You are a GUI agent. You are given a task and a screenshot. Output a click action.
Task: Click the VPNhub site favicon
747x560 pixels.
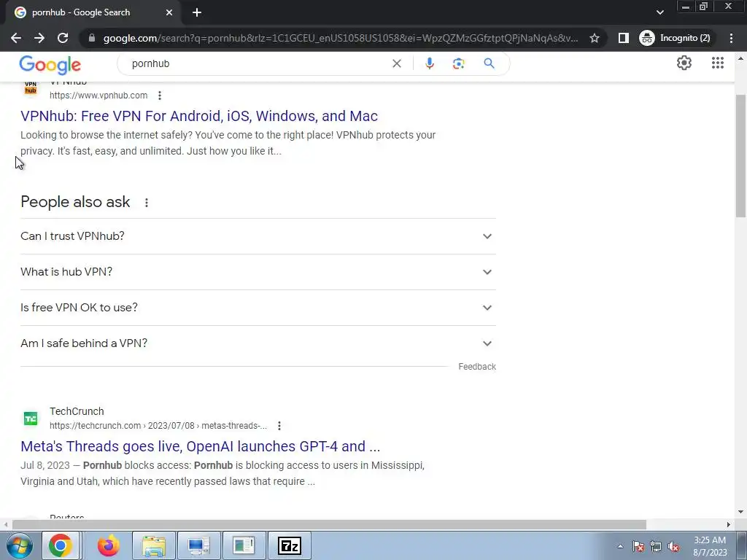pyautogui.click(x=31, y=88)
